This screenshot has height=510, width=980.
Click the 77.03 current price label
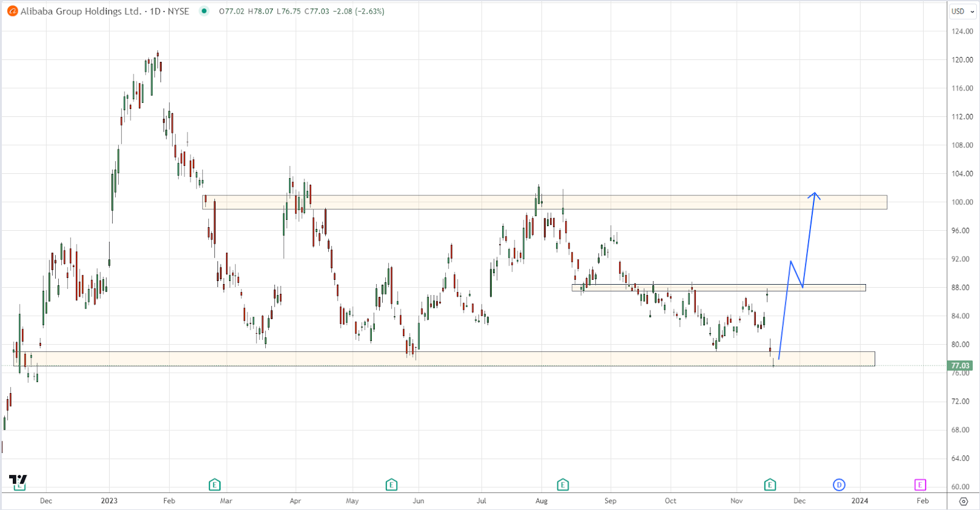coord(960,366)
